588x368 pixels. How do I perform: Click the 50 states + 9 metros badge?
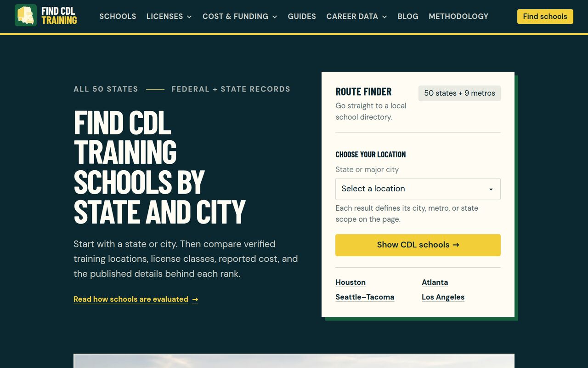pos(459,93)
